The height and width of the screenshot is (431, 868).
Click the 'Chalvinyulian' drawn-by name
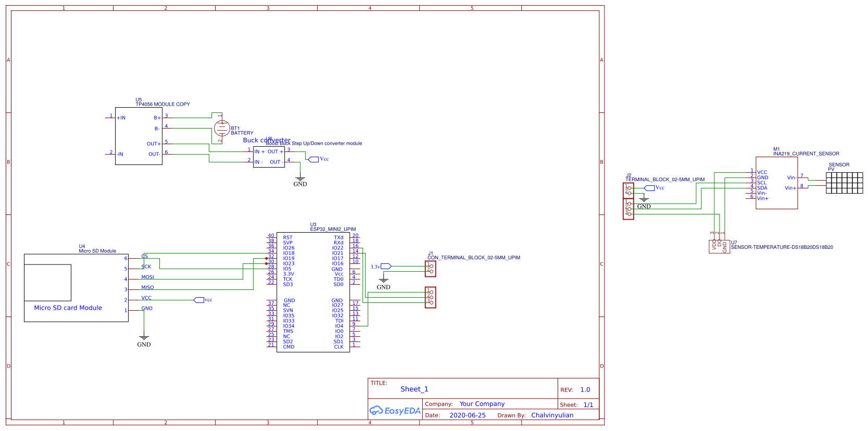[552, 415]
